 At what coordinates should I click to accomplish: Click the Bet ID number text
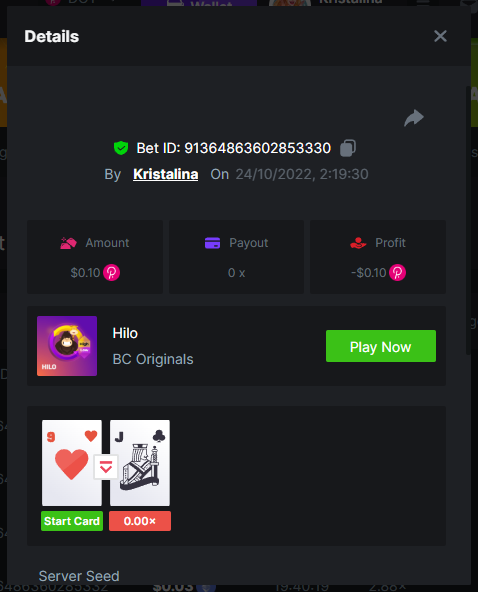tap(258, 148)
